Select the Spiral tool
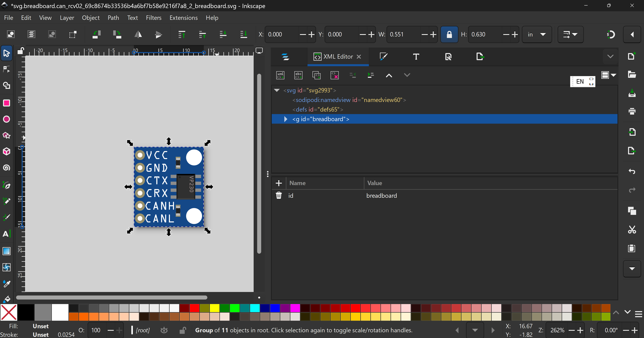The image size is (644, 338). pos(7,168)
